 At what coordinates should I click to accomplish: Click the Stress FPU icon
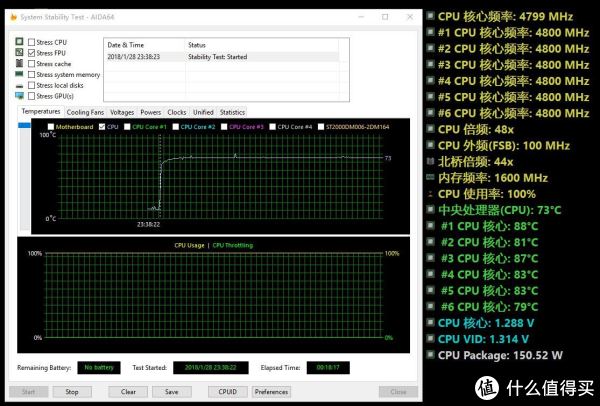click(19, 52)
